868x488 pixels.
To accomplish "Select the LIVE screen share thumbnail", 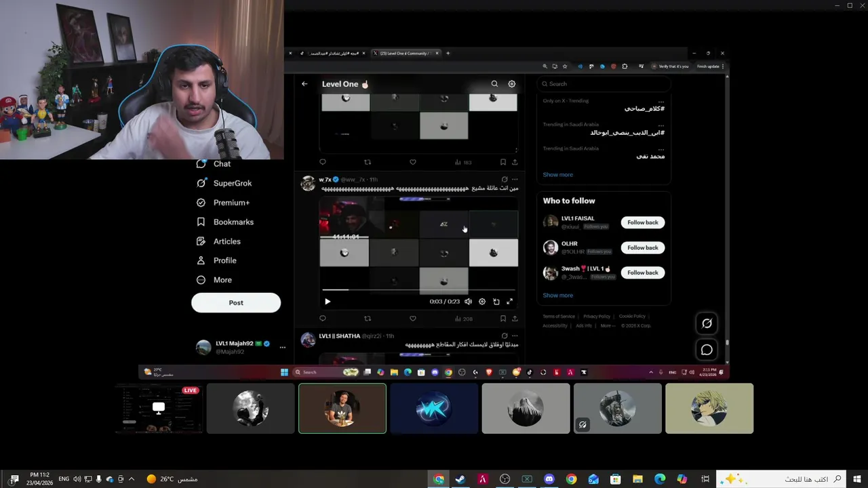I will tap(159, 408).
